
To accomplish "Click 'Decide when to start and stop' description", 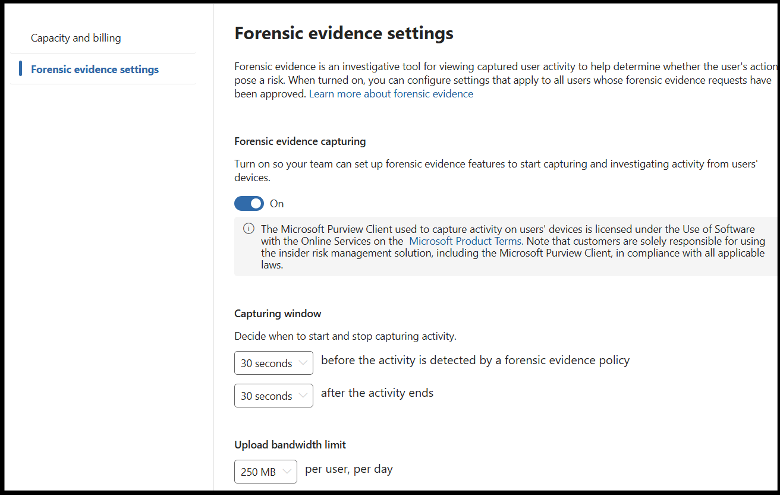I will 345,336.
